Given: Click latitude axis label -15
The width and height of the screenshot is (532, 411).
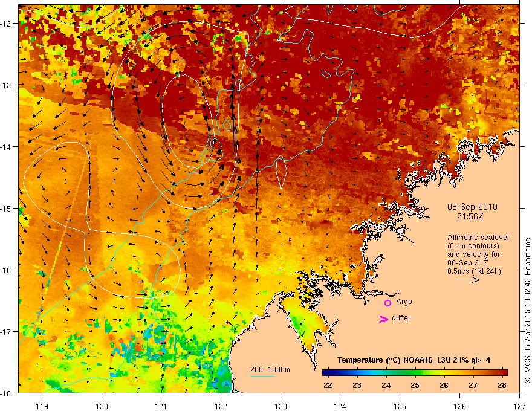Looking at the screenshot, I should pyautogui.click(x=7, y=209).
